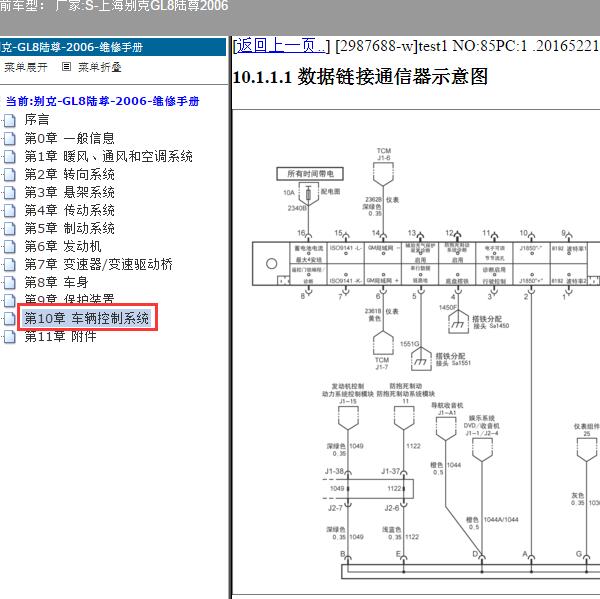Select 第2章 转向系统
Viewport: 600px width, 599px height.
69,174
